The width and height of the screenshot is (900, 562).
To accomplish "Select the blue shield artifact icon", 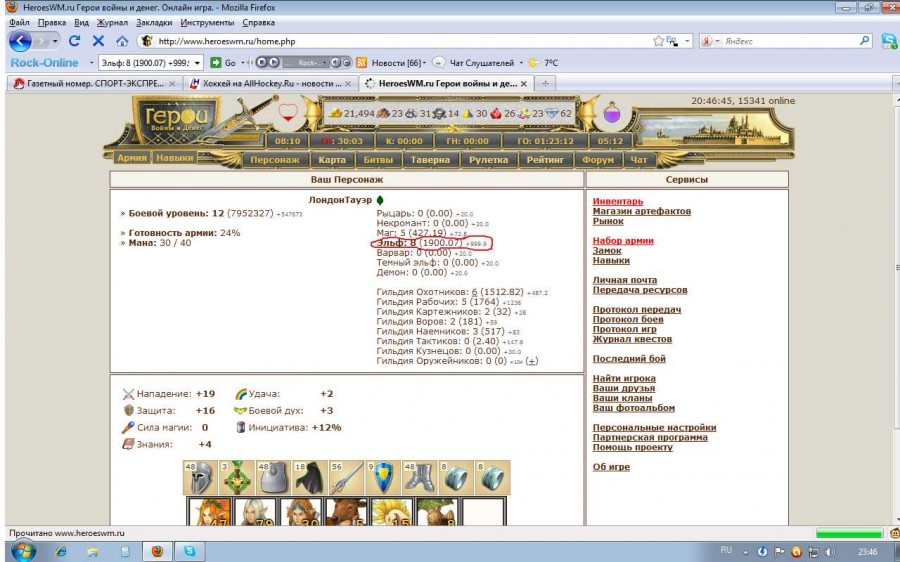I will point(382,477).
